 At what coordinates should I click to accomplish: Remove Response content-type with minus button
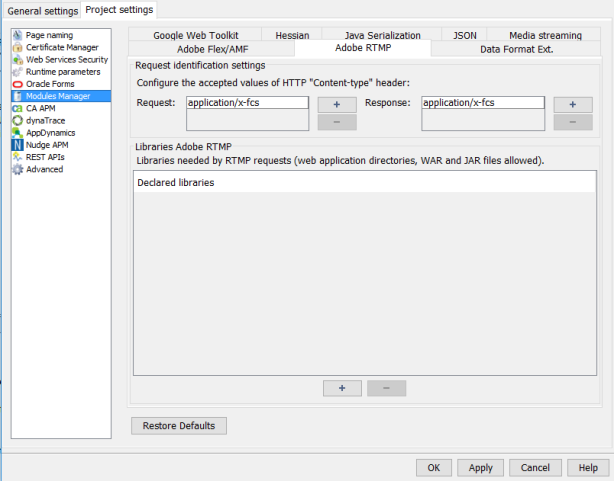(573, 122)
